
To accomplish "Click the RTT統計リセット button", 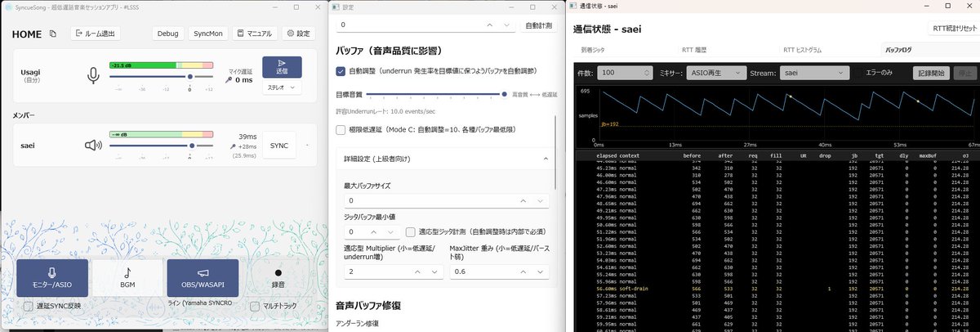I will tap(954, 29).
